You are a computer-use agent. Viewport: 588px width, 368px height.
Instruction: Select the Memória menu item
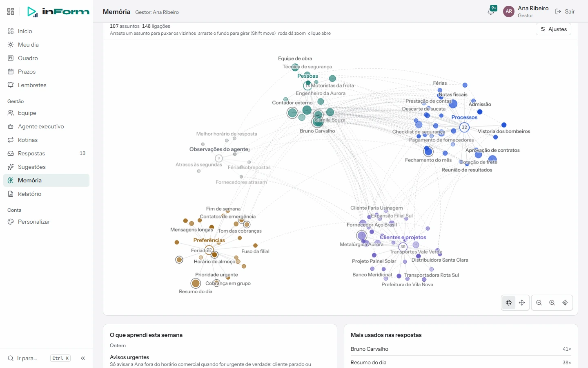(x=46, y=180)
